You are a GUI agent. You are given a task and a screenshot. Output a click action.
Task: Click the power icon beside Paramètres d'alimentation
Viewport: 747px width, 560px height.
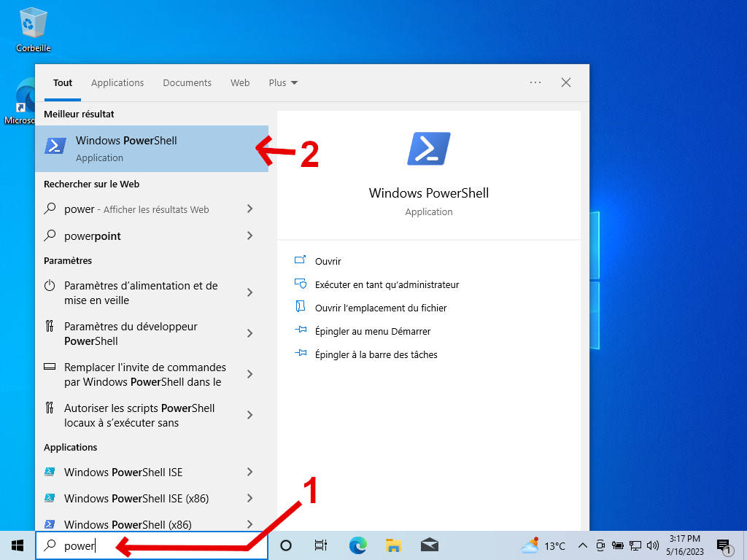tap(50, 286)
